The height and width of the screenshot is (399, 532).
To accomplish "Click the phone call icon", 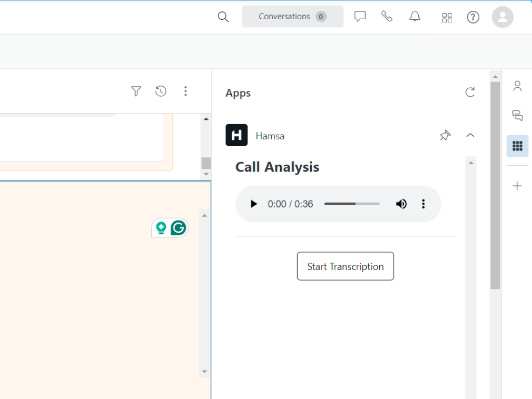I will (387, 17).
